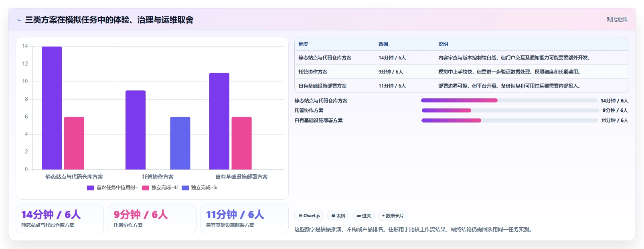Click the 维度 column header
This screenshot has height=249, width=644.
[x=303, y=44]
